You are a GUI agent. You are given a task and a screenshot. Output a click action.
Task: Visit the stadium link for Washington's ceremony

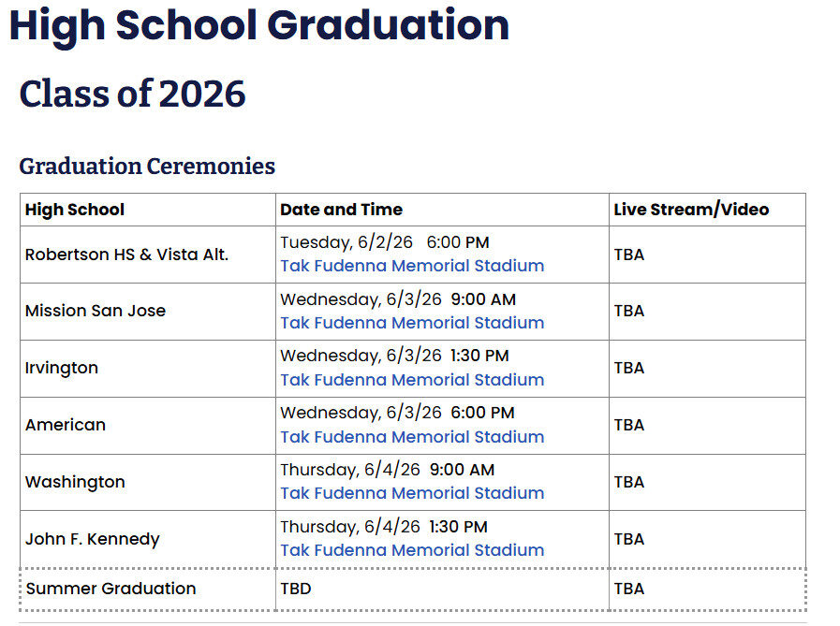point(412,493)
